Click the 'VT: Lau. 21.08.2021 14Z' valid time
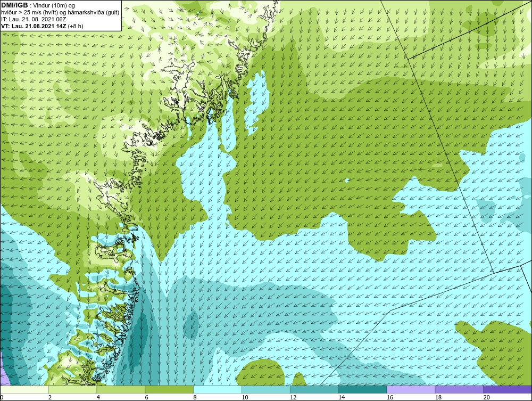Screen dimensions: 532x401 pos(34,26)
